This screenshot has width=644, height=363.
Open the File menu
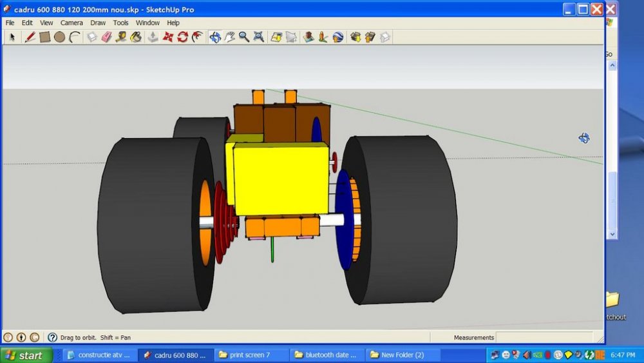pos(10,23)
